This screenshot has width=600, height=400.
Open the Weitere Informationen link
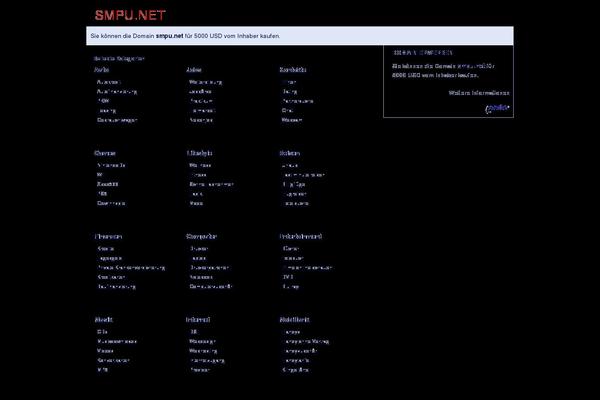479,92
